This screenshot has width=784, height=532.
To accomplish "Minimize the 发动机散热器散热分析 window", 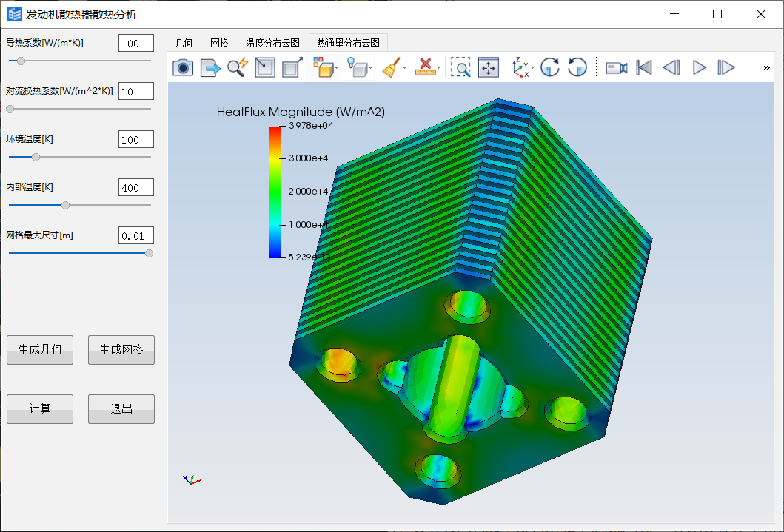I will click(x=674, y=14).
